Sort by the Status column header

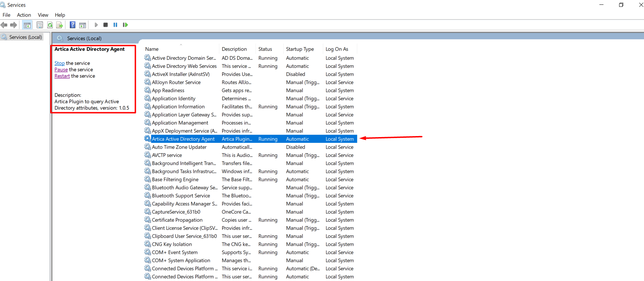[265, 49]
